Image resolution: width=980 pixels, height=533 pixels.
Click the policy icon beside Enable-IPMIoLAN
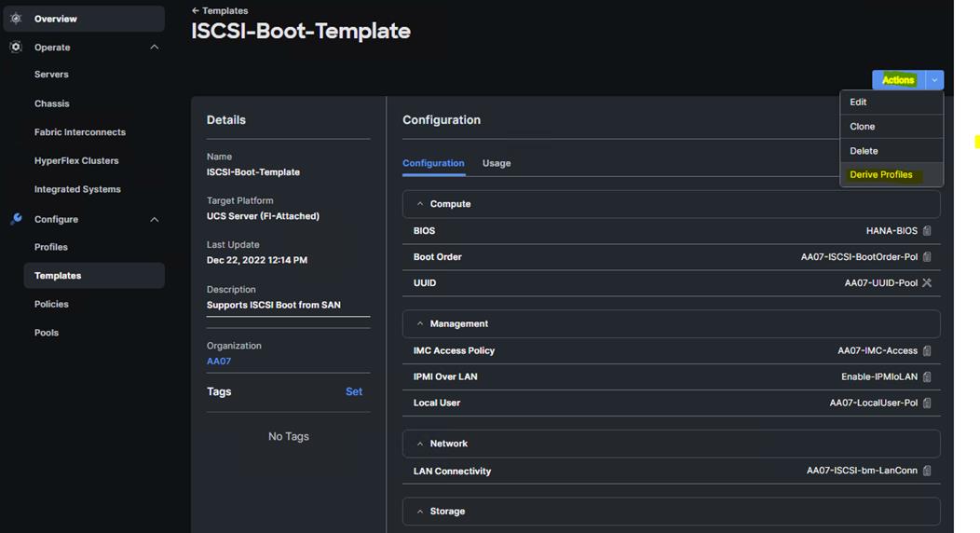pos(927,376)
